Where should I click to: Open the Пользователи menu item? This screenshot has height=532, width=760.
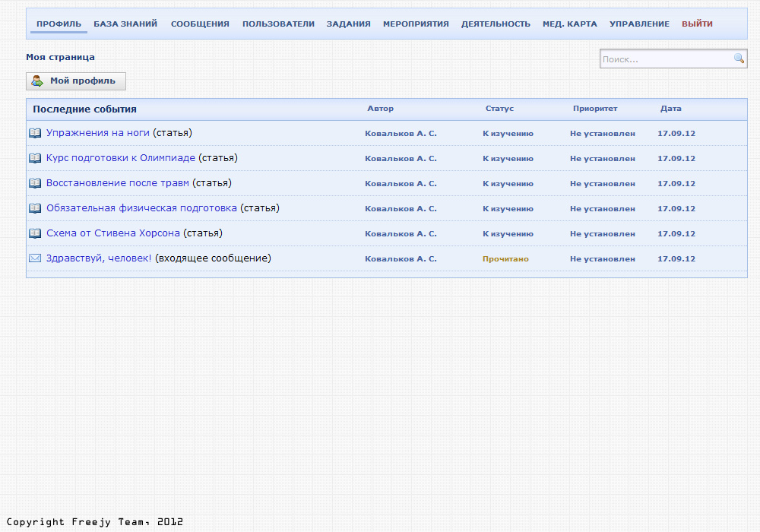[278, 24]
